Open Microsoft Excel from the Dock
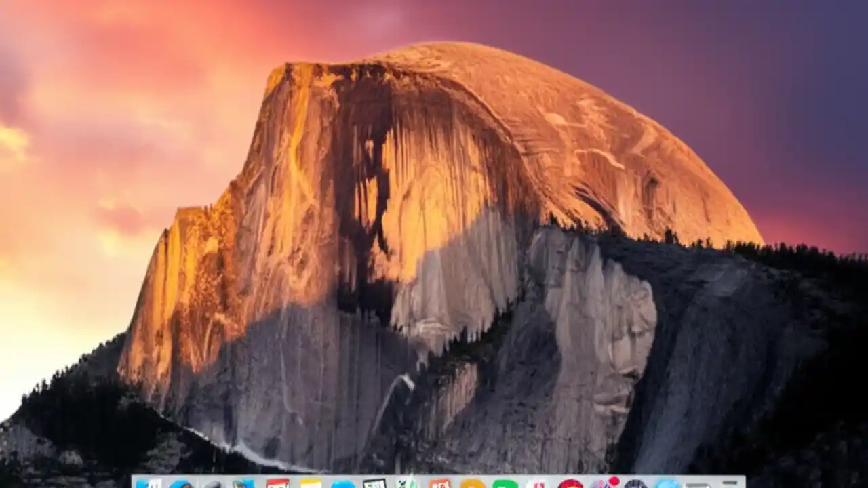This screenshot has height=488, width=868. point(404,483)
